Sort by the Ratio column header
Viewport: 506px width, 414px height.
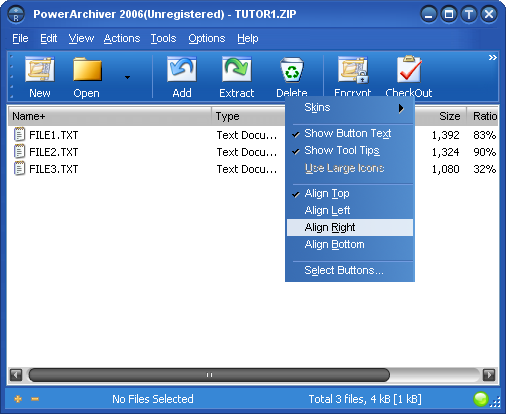[x=483, y=116]
